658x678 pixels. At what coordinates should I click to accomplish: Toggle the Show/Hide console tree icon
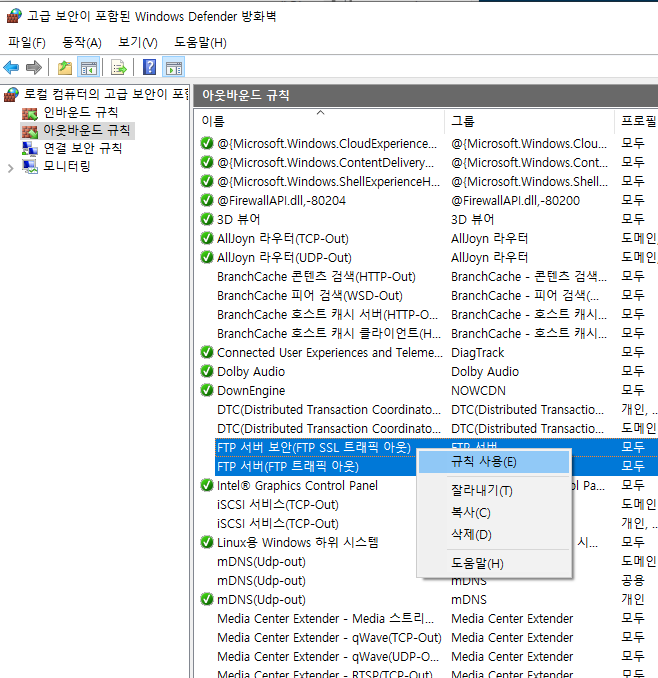(x=89, y=67)
